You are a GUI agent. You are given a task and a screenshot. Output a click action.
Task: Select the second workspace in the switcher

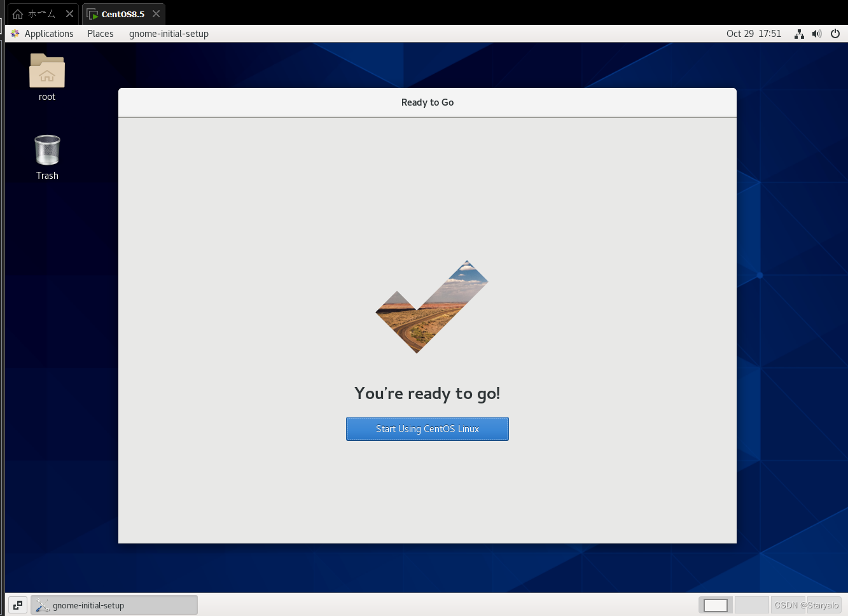[751, 605]
